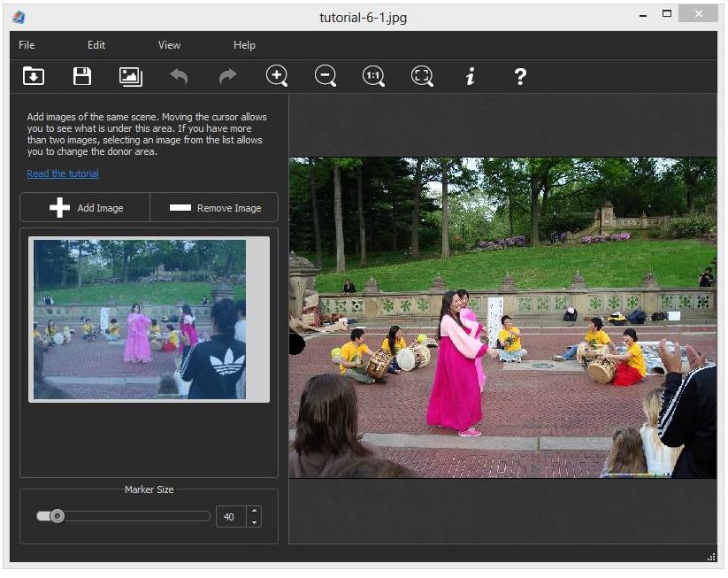This screenshot has height=578, width=728.
Task: Zoom out with the magnifier minus icon
Action: click(x=326, y=76)
